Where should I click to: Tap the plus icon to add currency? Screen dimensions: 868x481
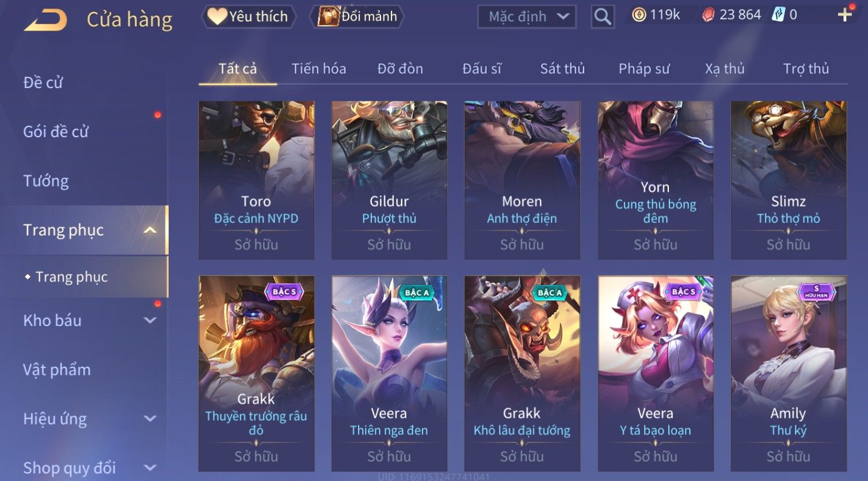point(844,15)
